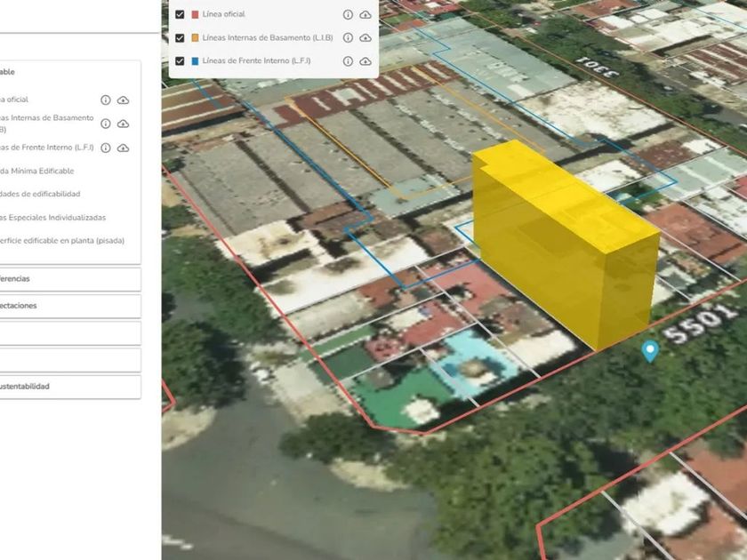Expand the sidebar section ending in 'ustentabilidad'
This screenshot has width=747, height=560.
pyautogui.click(x=70, y=387)
